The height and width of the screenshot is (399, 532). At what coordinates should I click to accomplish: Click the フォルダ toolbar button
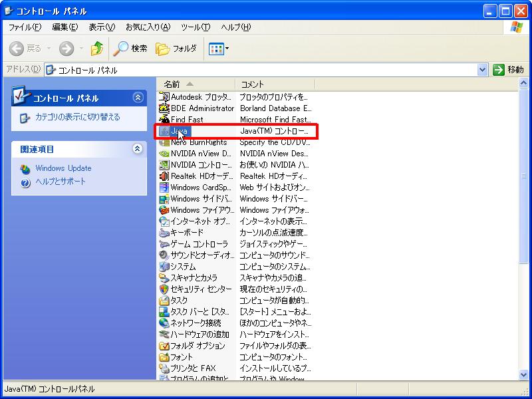[176, 49]
